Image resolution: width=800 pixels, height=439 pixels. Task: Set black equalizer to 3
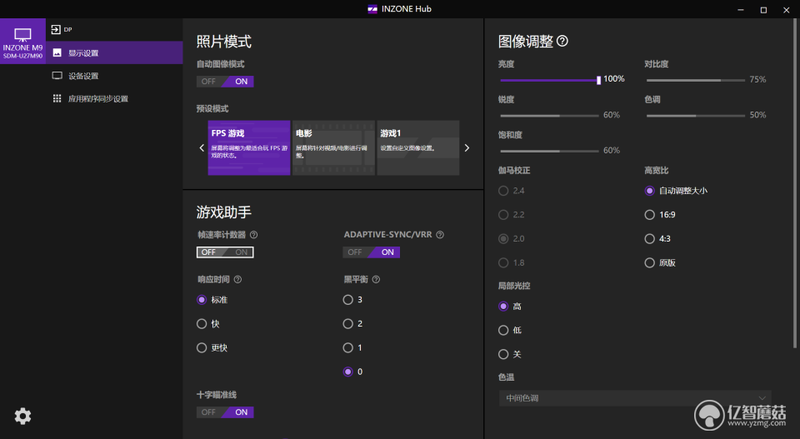tap(348, 300)
